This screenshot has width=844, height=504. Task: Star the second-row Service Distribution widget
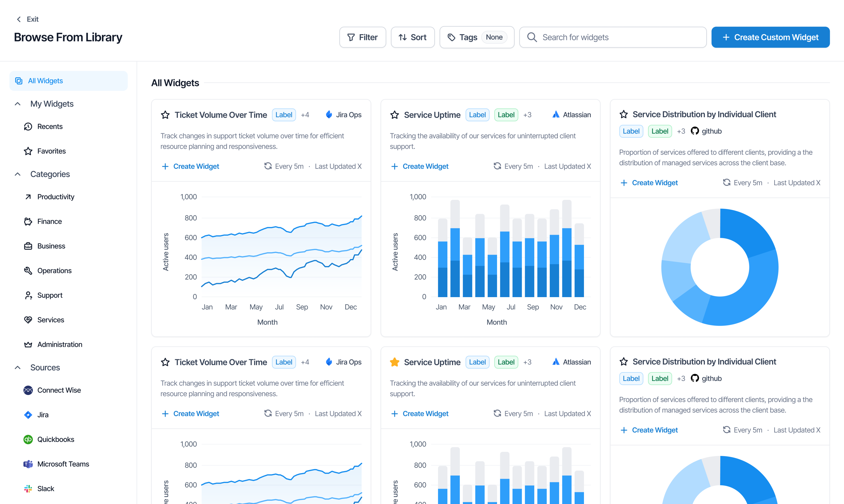[x=624, y=362]
